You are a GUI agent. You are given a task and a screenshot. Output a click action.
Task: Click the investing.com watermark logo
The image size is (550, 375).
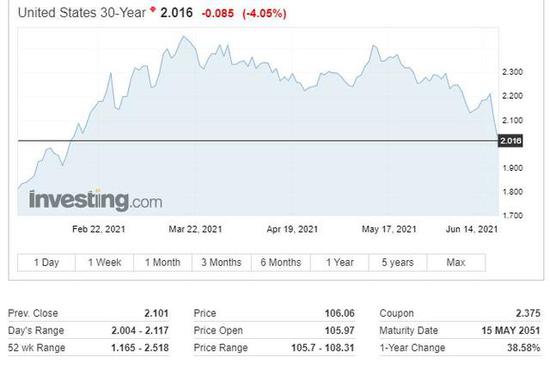tap(95, 200)
